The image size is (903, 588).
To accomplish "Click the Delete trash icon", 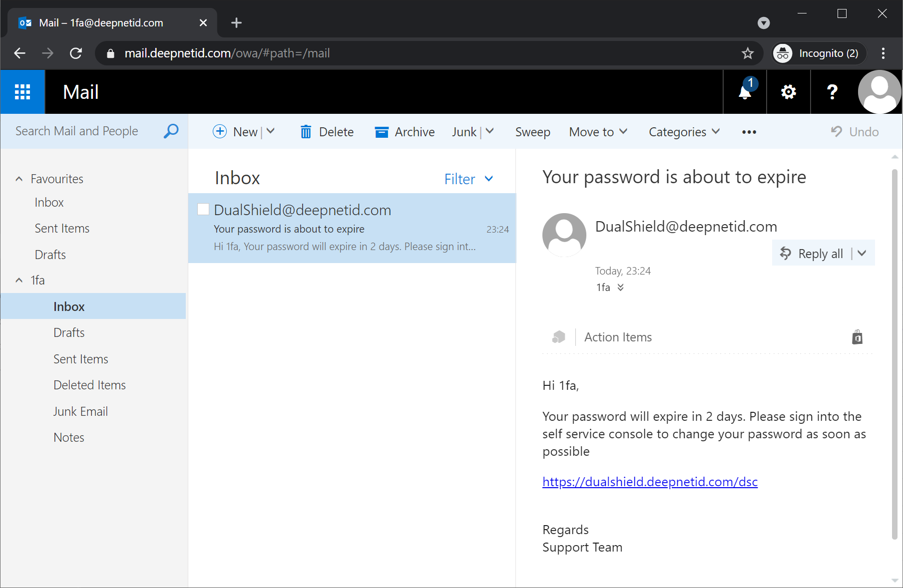I will (306, 132).
